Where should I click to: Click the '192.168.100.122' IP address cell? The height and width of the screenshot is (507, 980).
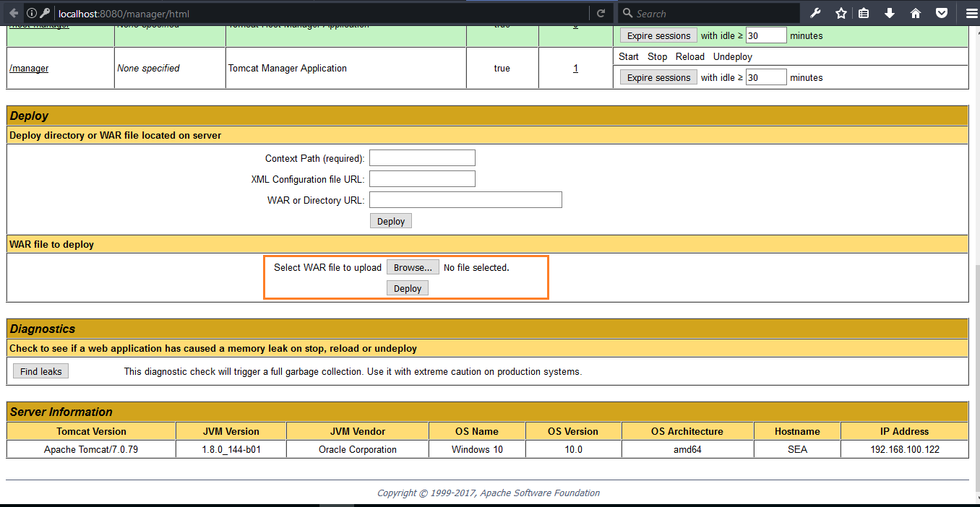tap(904, 449)
